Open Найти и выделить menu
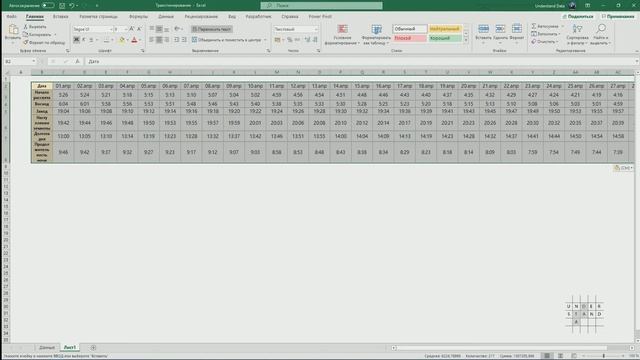This screenshot has height=360, width=640. [601, 35]
